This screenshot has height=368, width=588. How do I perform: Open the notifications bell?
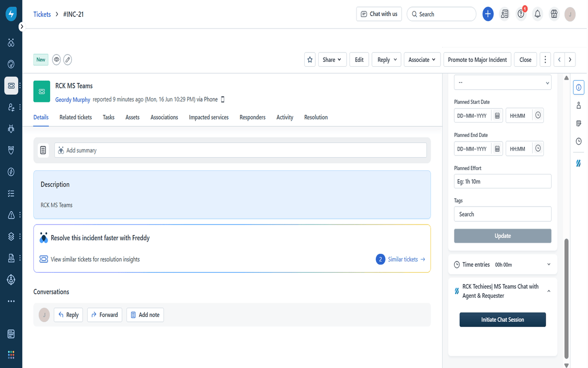[x=537, y=14]
